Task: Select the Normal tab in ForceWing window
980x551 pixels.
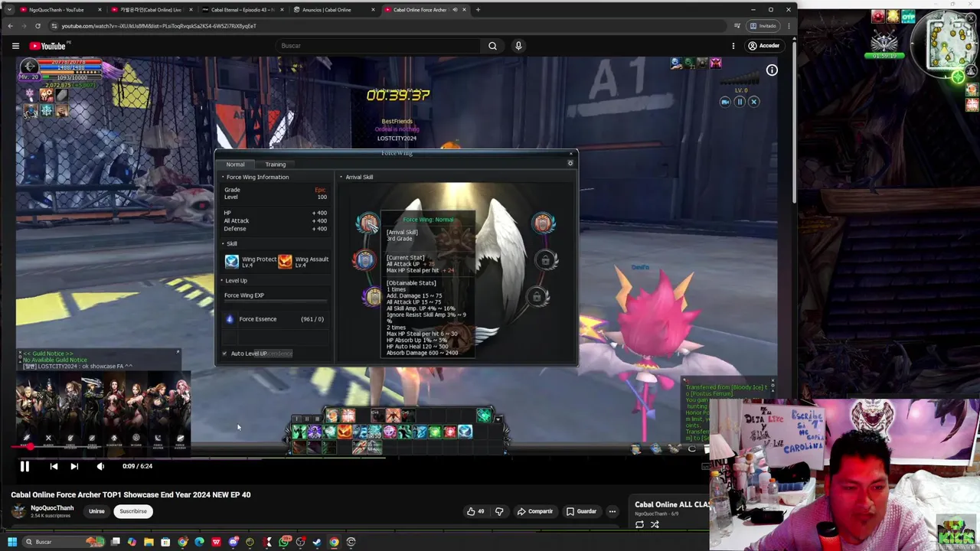Action: pyautogui.click(x=235, y=165)
